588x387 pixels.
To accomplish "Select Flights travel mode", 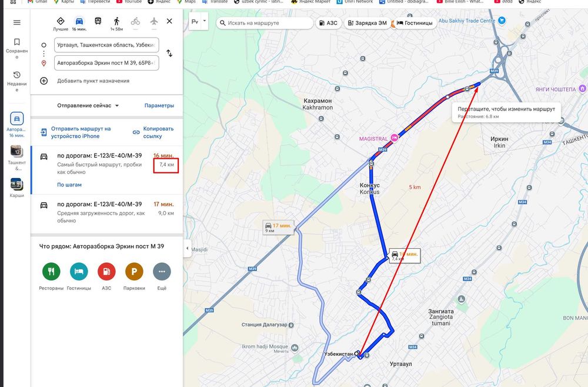I will [154, 21].
